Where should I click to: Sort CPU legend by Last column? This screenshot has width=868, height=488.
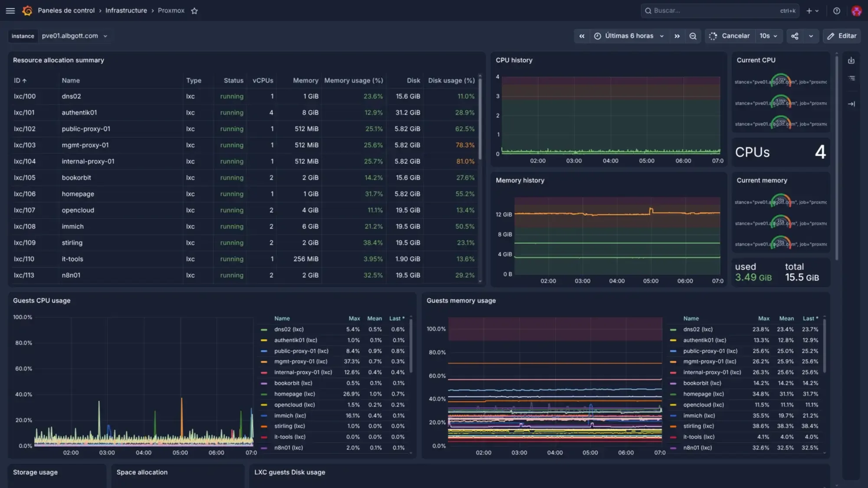pos(397,318)
